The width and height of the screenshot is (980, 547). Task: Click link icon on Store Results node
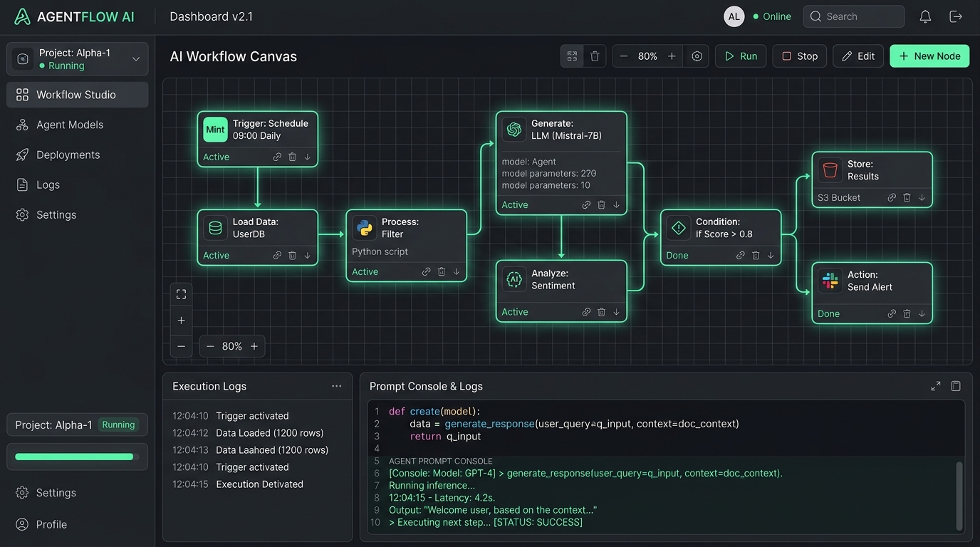pos(892,197)
